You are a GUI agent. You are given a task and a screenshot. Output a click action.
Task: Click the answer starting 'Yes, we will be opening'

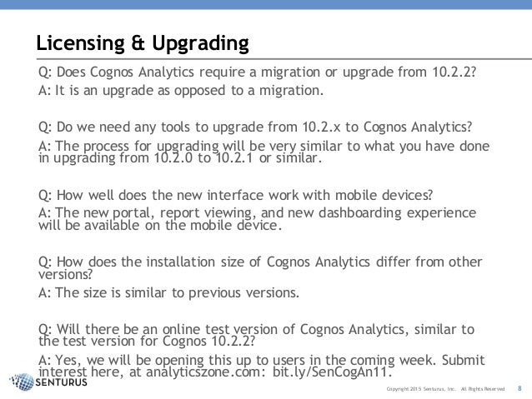(x=262, y=366)
